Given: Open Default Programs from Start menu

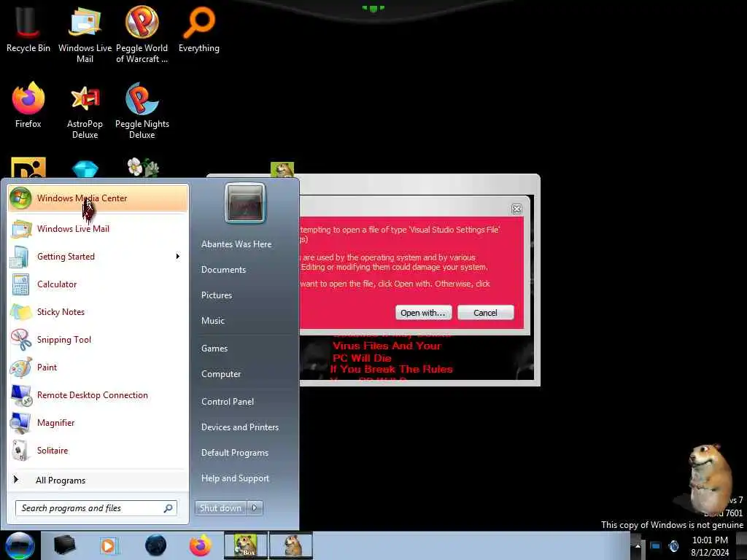Looking at the screenshot, I should point(235,453).
